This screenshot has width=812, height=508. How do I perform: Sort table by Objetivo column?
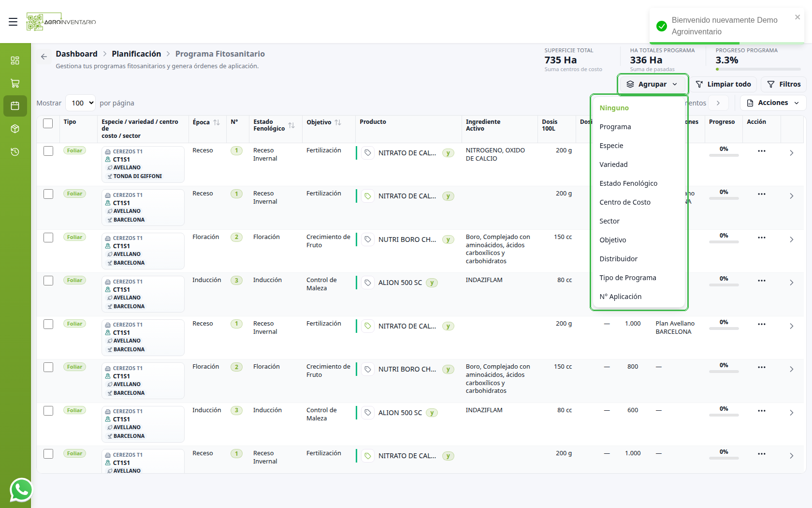pyautogui.click(x=338, y=122)
